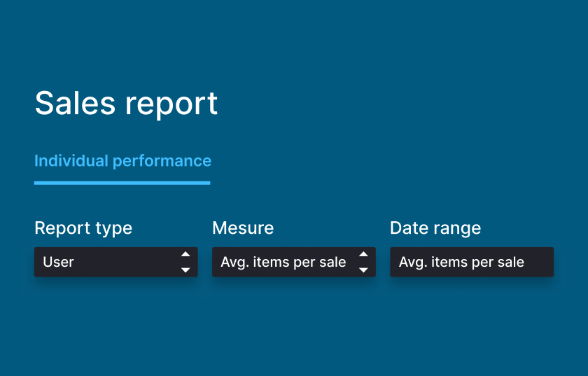
Task: Switch to the Individual performance tab
Action: click(122, 161)
